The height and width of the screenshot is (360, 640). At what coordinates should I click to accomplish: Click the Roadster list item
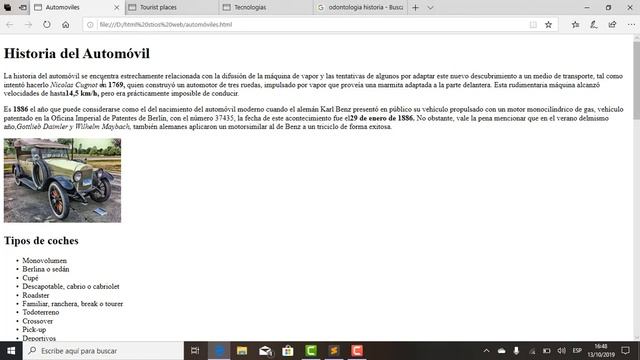(36, 295)
